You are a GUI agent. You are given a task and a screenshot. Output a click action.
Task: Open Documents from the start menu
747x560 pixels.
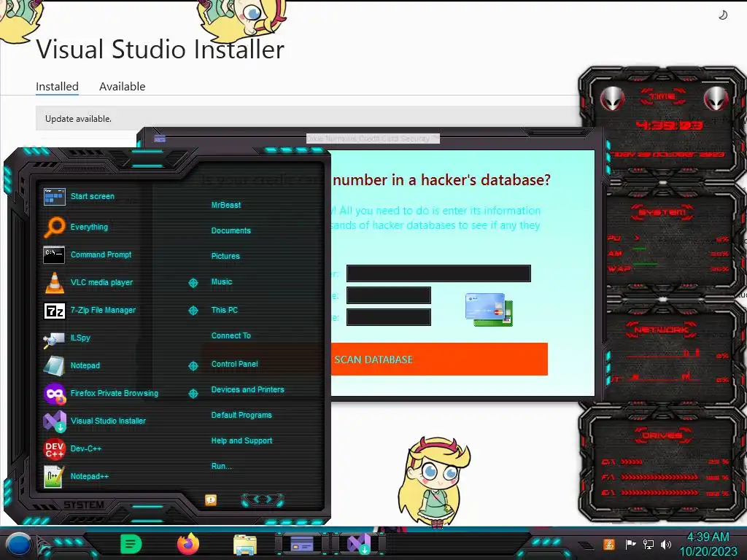(231, 230)
